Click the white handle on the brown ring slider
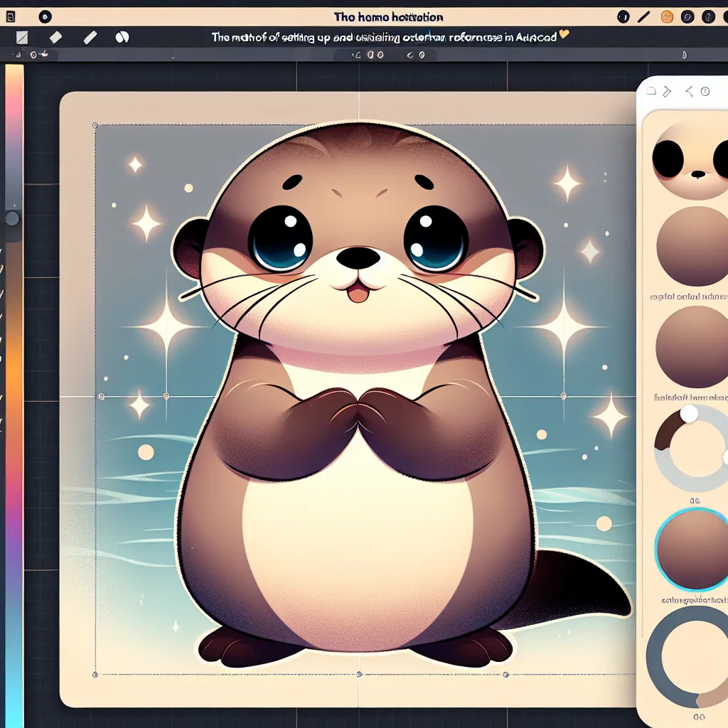728x728 pixels. coord(689,413)
